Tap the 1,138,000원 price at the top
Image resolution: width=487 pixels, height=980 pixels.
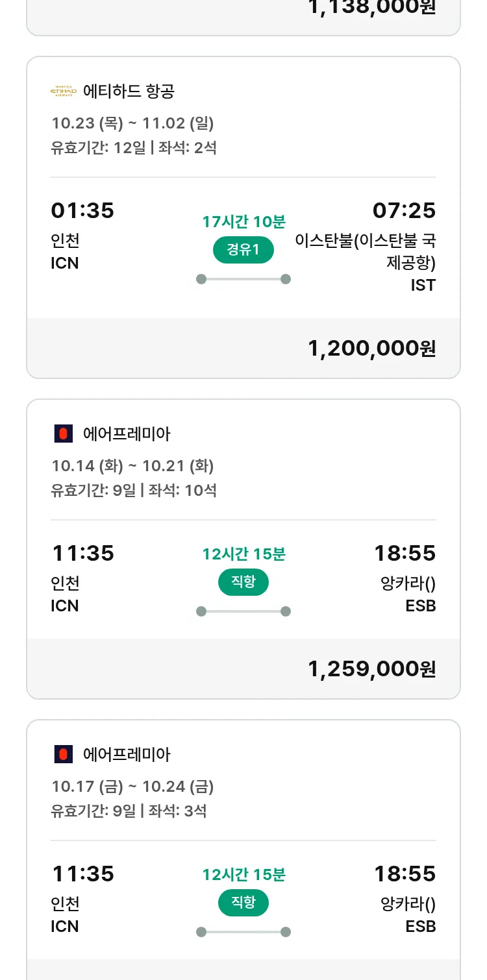click(371, 8)
